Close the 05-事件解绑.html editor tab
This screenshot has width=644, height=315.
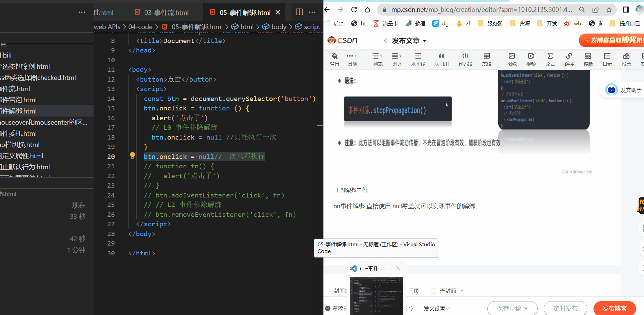tap(278, 13)
